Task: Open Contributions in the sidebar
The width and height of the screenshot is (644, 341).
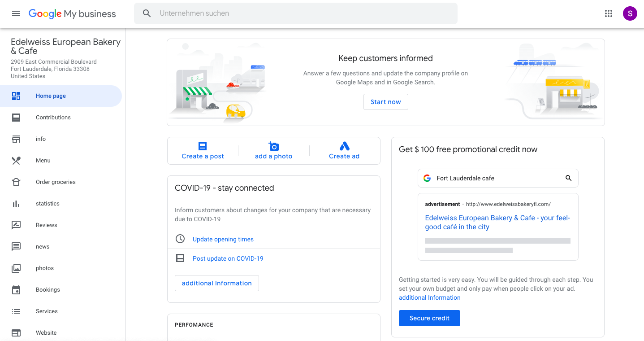Action: click(x=53, y=118)
